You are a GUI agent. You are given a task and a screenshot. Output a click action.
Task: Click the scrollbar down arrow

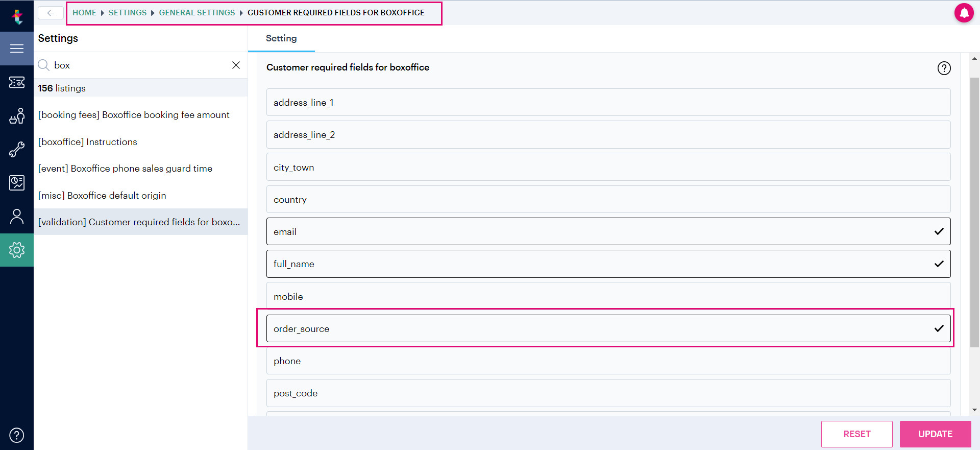point(974,410)
